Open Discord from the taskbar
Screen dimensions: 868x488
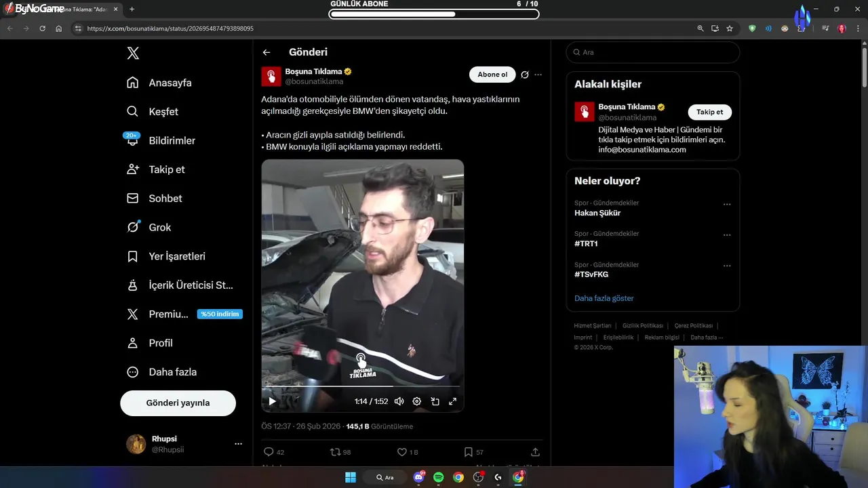[418, 477]
